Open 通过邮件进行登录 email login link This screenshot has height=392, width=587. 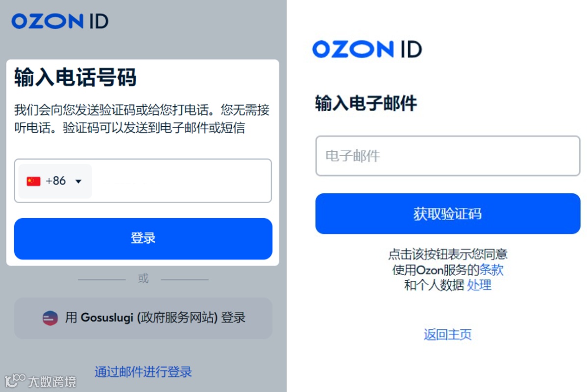click(143, 372)
